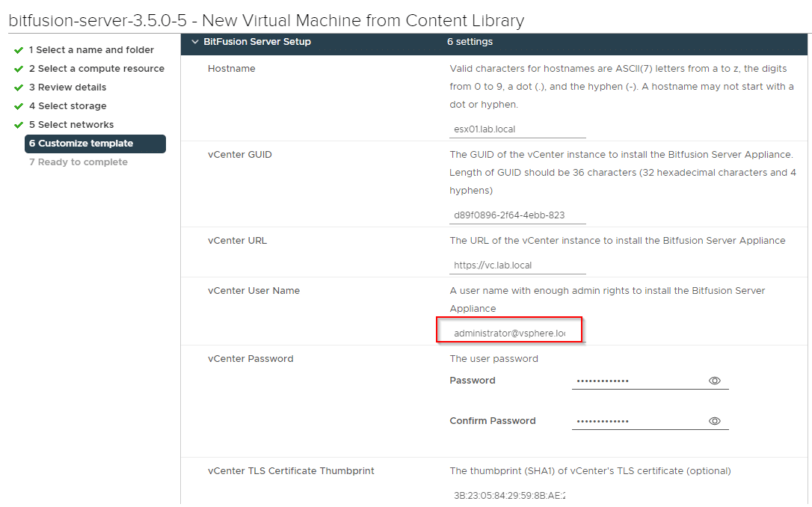Go to step 3 Review details
The width and height of the screenshot is (812, 507).
pyautogui.click(x=67, y=87)
